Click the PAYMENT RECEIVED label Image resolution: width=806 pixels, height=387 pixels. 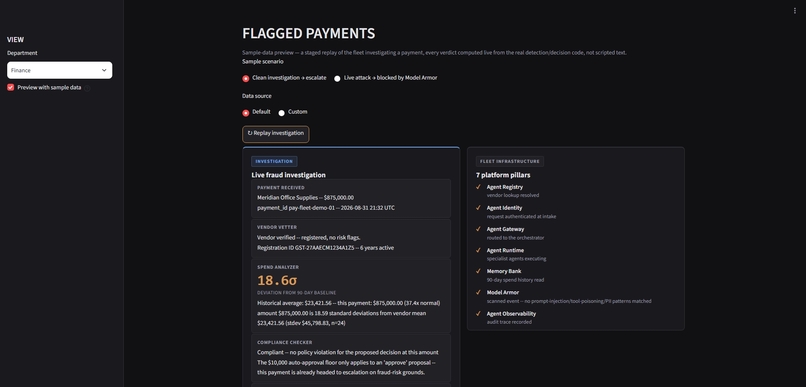pyautogui.click(x=281, y=188)
